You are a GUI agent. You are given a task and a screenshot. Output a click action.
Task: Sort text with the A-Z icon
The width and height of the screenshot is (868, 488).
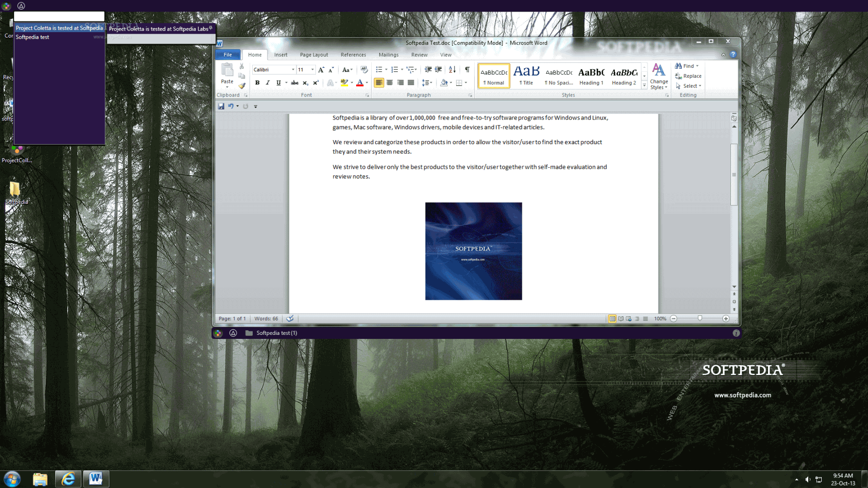(x=452, y=70)
